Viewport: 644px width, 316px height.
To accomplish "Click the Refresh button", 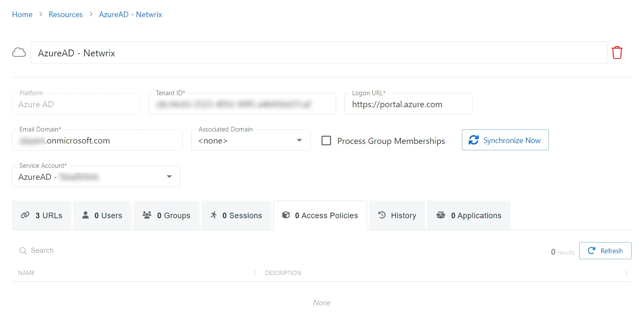I will [605, 251].
